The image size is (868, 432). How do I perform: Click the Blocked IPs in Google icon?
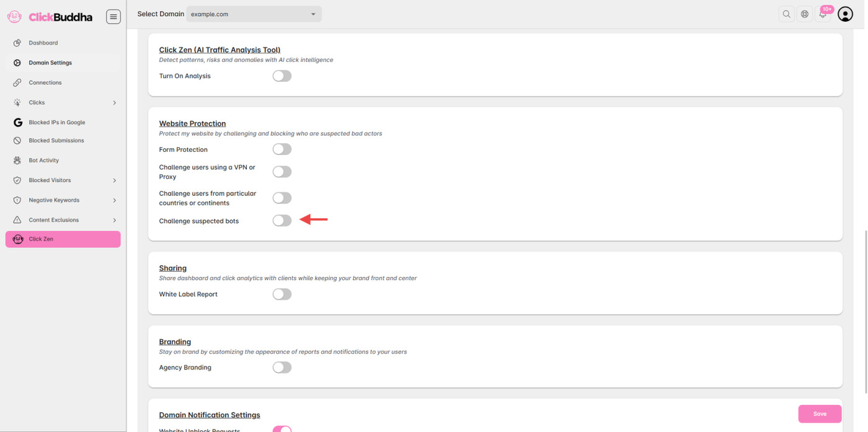tap(17, 123)
